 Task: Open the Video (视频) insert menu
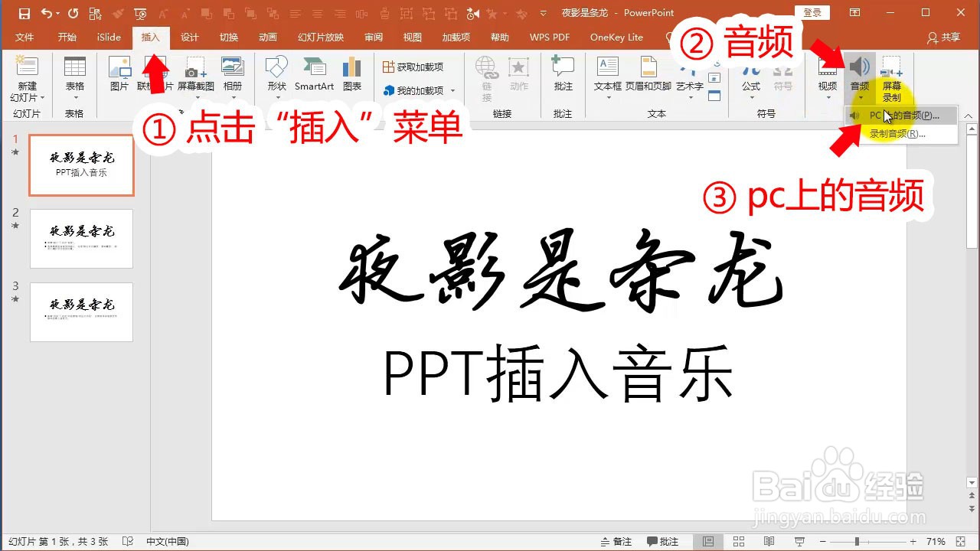[x=828, y=79]
